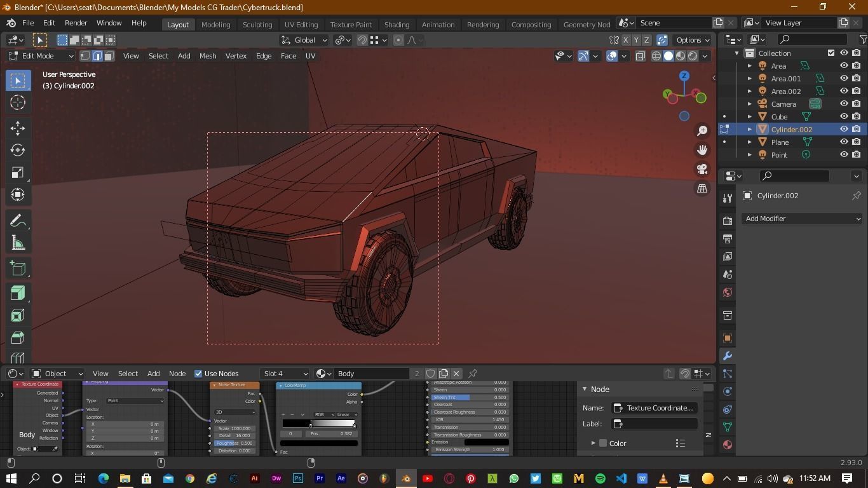Image resolution: width=868 pixels, height=488 pixels.
Task: Click the ColorRamp gradient bar
Action: (x=318, y=423)
